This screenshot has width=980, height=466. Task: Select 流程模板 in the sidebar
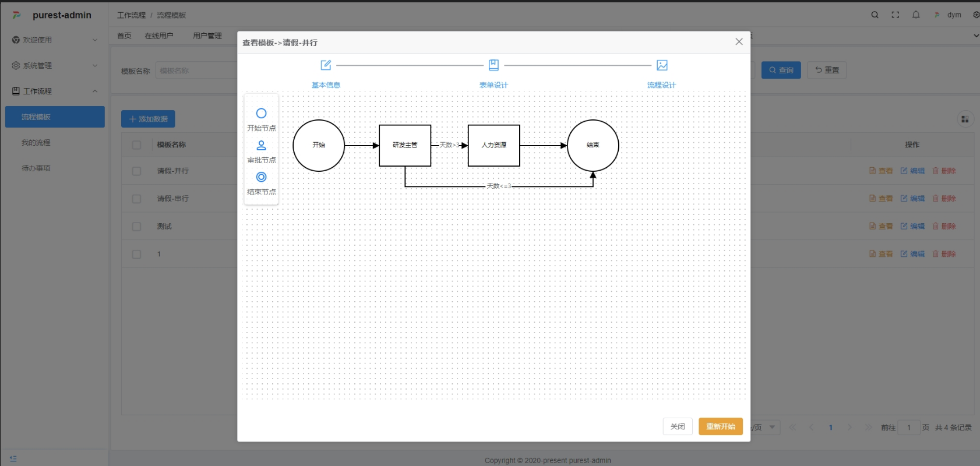[x=55, y=116]
